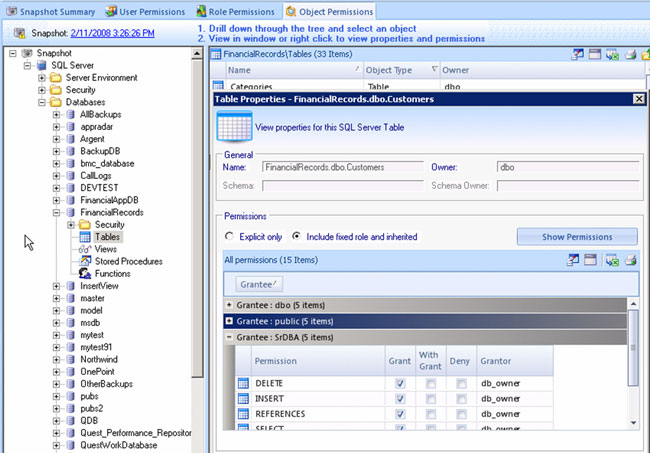Click the Owner field showing dbo
Image resolution: width=650 pixels, height=453 pixels.
(x=568, y=167)
